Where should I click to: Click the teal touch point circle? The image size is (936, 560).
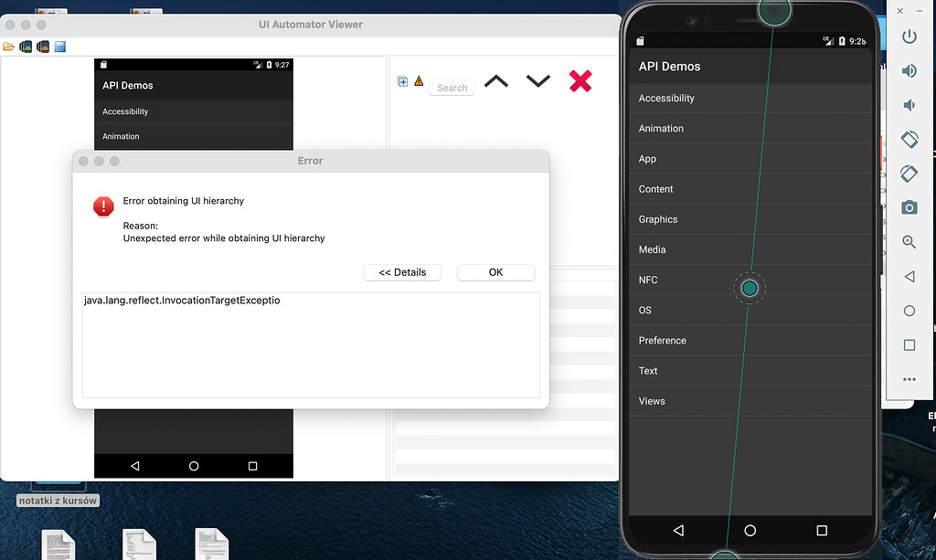(x=750, y=289)
